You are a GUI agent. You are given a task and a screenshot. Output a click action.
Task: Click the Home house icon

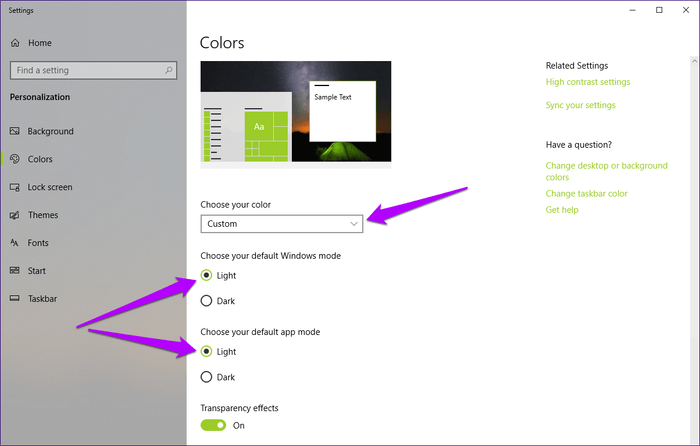pos(15,43)
